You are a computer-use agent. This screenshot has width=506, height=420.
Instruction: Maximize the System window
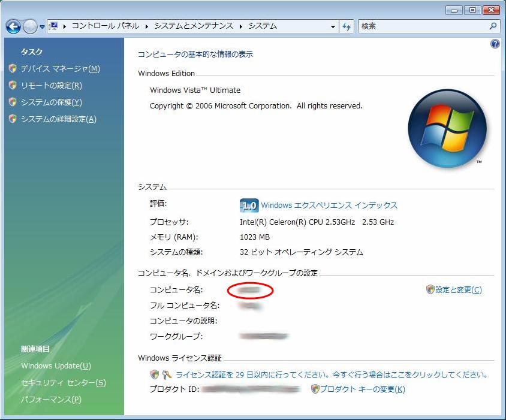click(x=472, y=10)
